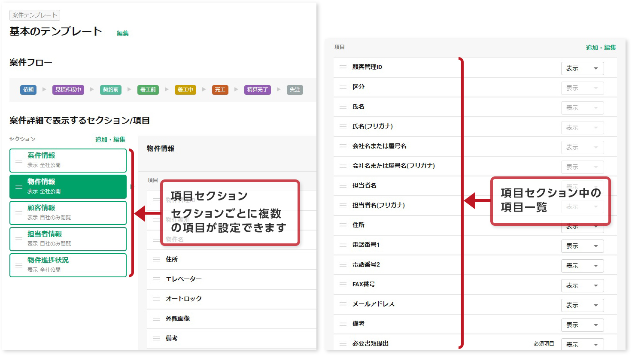Viewport: 644px width, 355px height.
Task: Open the 表示 dropdown for 電話番号1
Action: [x=582, y=246]
